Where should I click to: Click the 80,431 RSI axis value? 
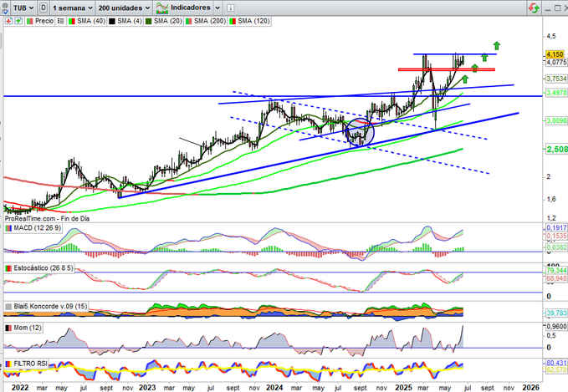click(556, 362)
